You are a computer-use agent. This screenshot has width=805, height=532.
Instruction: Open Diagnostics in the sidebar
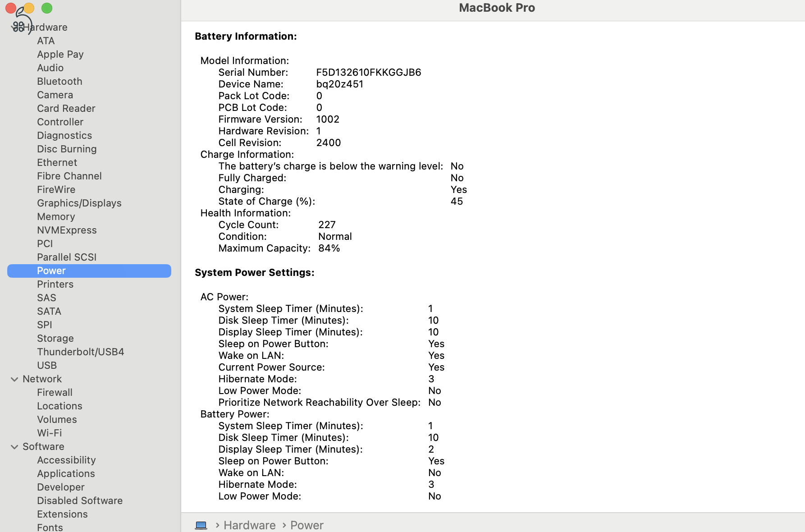coord(64,136)
